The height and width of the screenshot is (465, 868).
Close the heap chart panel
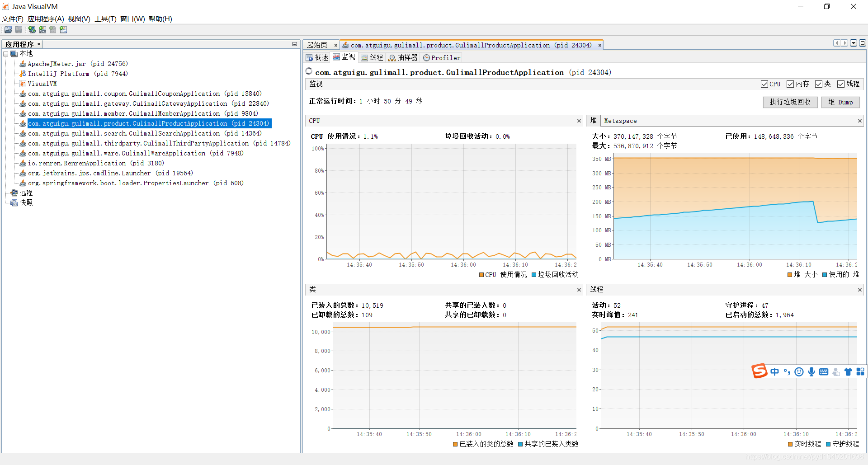860,121
